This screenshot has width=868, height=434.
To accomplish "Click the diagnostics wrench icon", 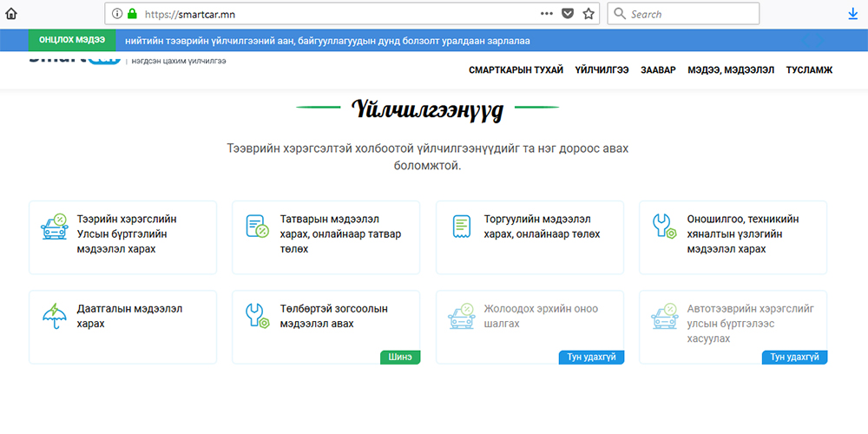I will click(x=664, y=227).
